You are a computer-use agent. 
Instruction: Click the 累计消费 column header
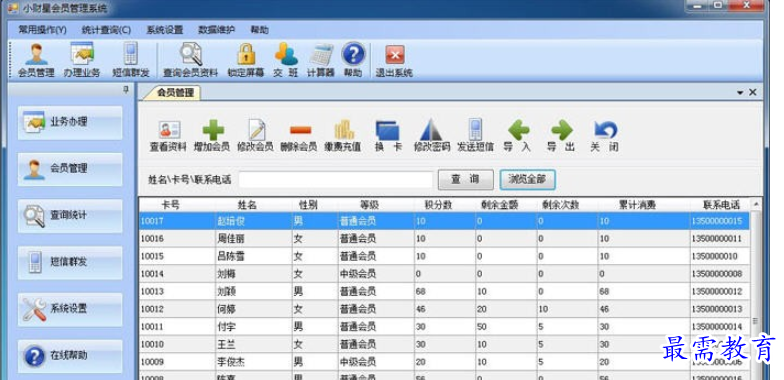coord(637,204)
